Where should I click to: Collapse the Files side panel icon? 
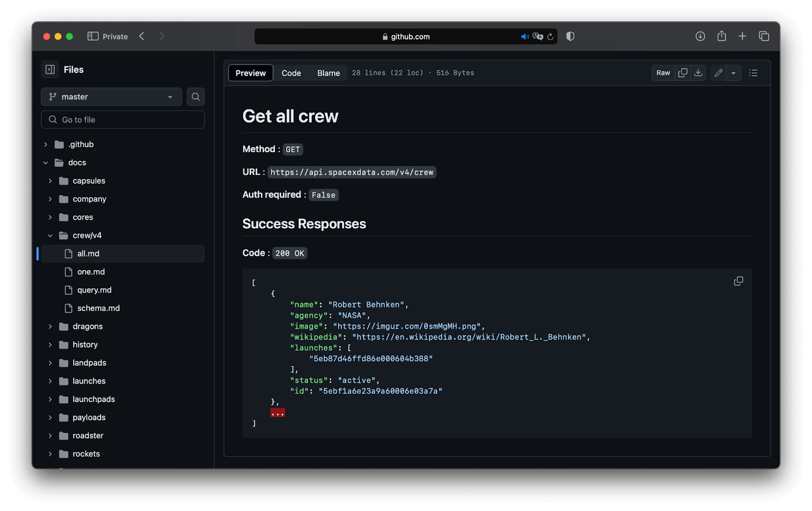50,70
